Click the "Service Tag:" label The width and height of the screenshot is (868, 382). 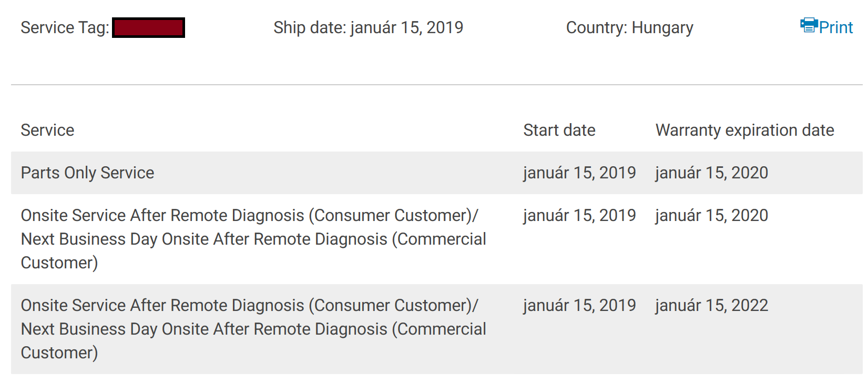point(65,27)
